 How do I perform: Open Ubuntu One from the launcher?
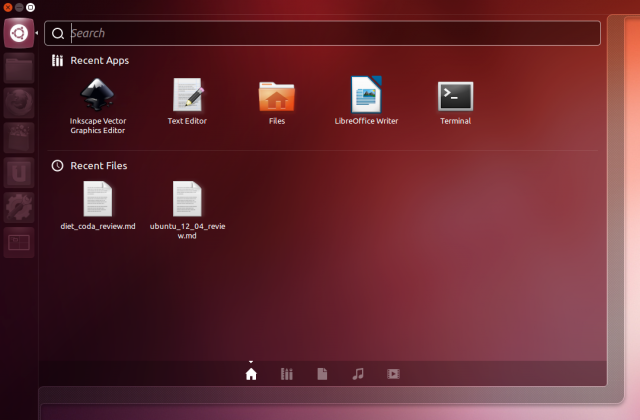(19, 173)
